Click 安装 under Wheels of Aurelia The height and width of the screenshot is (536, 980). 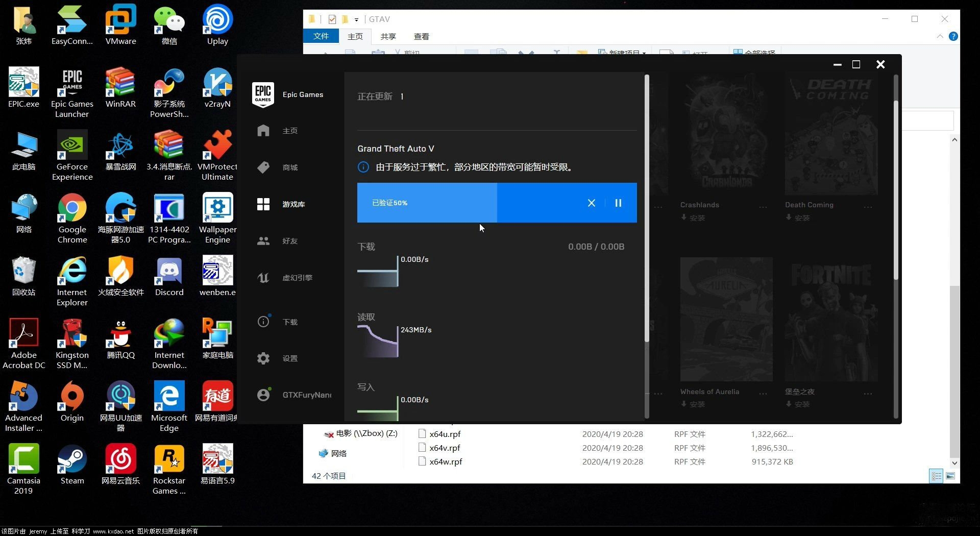(693, 404)
